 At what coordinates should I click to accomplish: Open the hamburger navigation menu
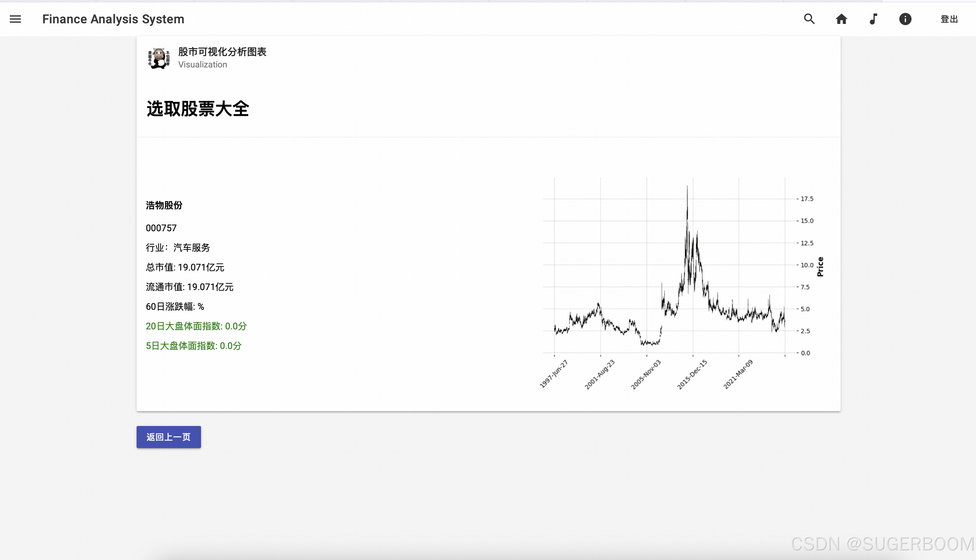tap(15, 19)
